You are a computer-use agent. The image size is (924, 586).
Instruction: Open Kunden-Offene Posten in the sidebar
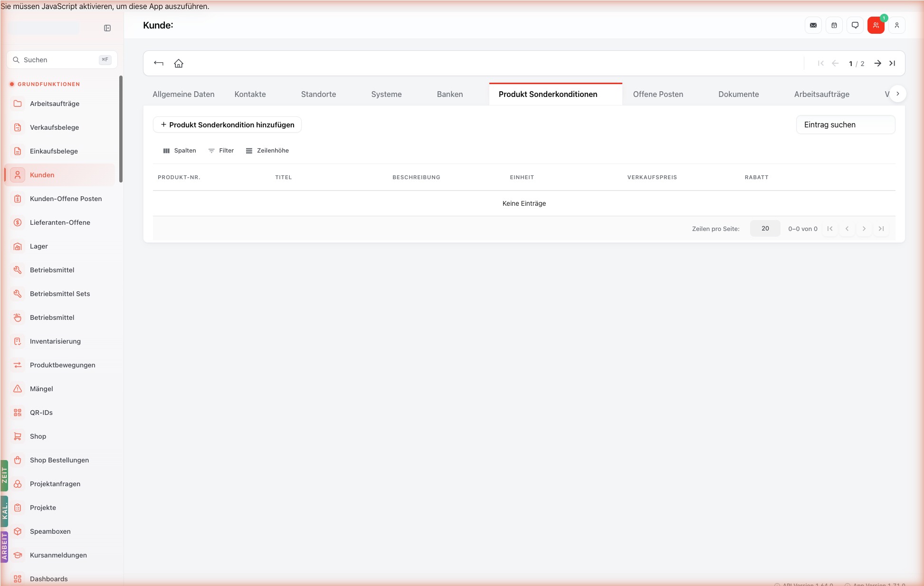(x=60, y=199)
